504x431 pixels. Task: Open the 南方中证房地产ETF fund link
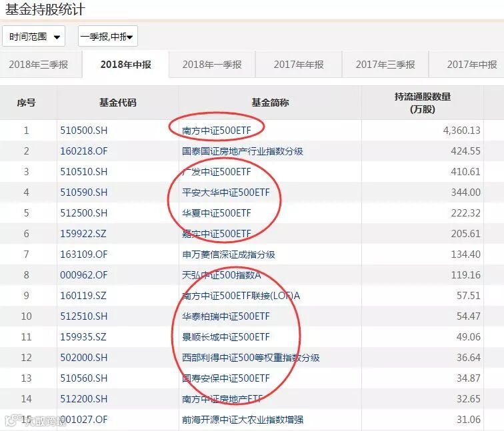pyautogui.click(x=222, y=398)
